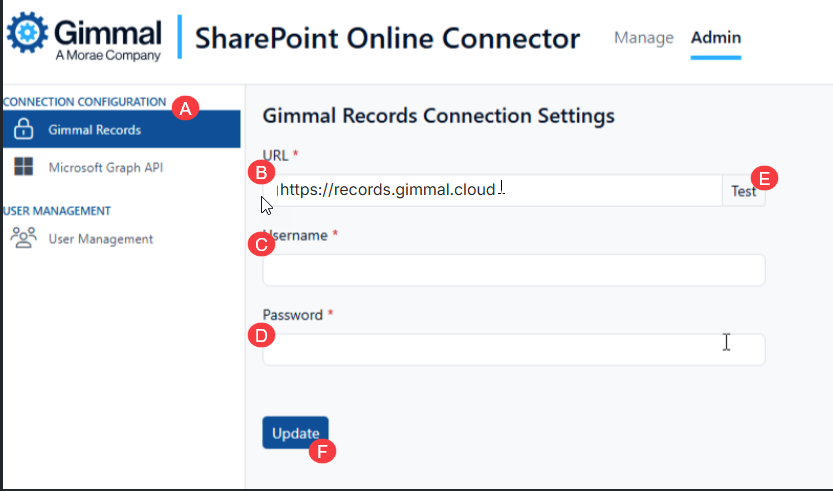Viewport: 833px width, 491px height.
Task: Click the red F marker near Update
Action: tap(322, 451)
